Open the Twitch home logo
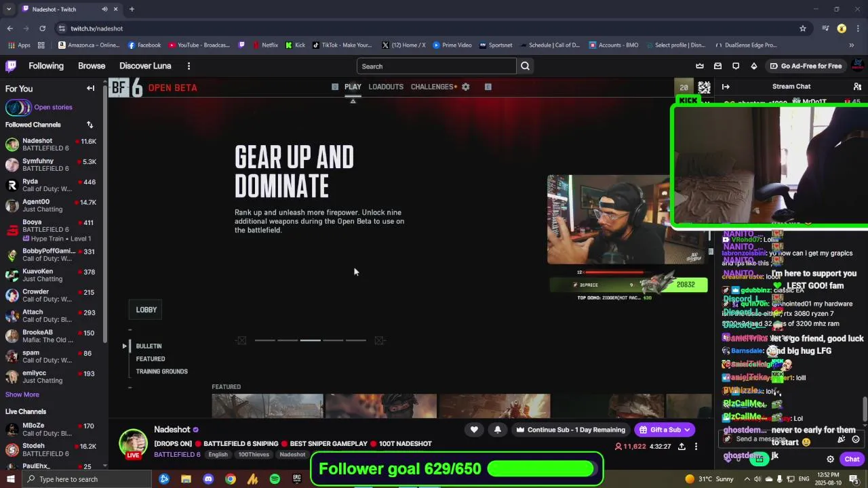Viewport: 868px width, 488px height. tap(11, 66)
